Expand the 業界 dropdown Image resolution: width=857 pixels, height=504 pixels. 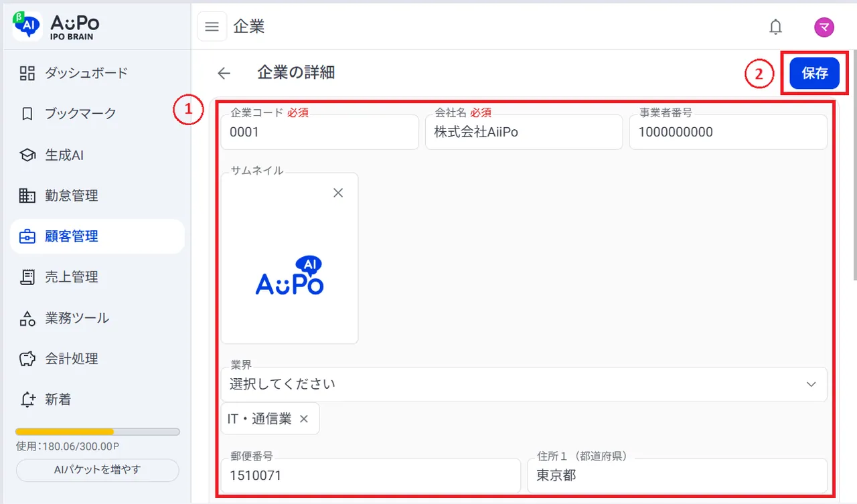tap(524, 384)
